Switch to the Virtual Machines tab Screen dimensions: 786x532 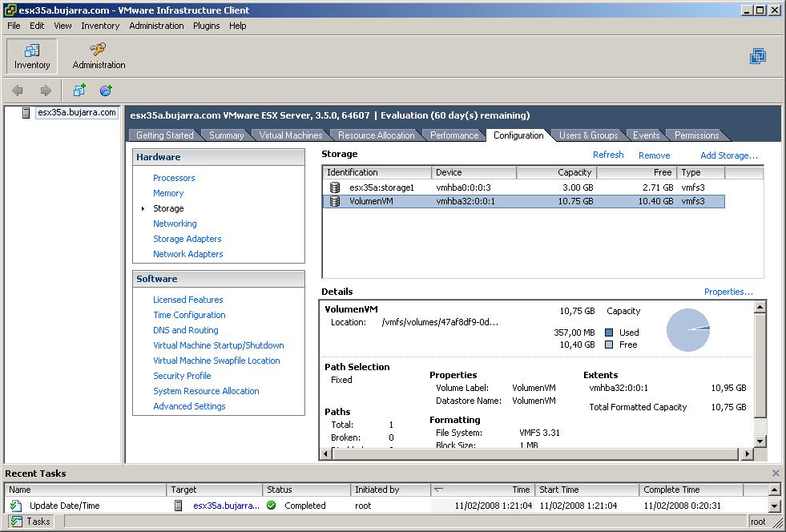(291, 135)
